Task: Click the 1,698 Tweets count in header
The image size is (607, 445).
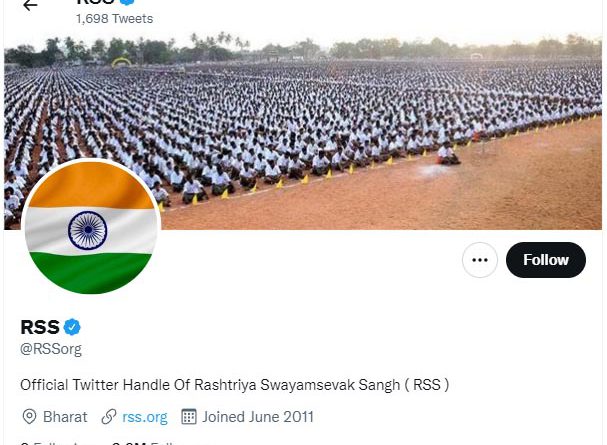Action: coord(115,19)
